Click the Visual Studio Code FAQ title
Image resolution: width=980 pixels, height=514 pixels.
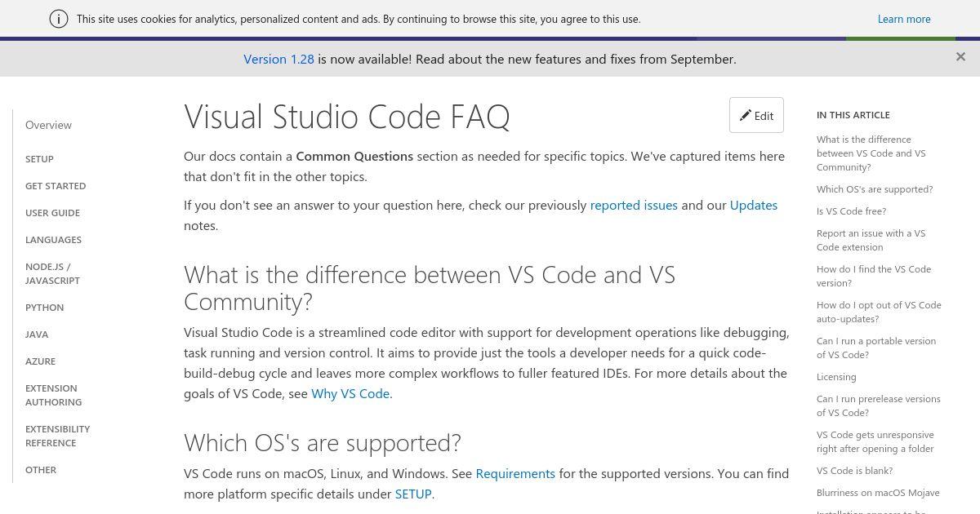(x=347, y=117)
